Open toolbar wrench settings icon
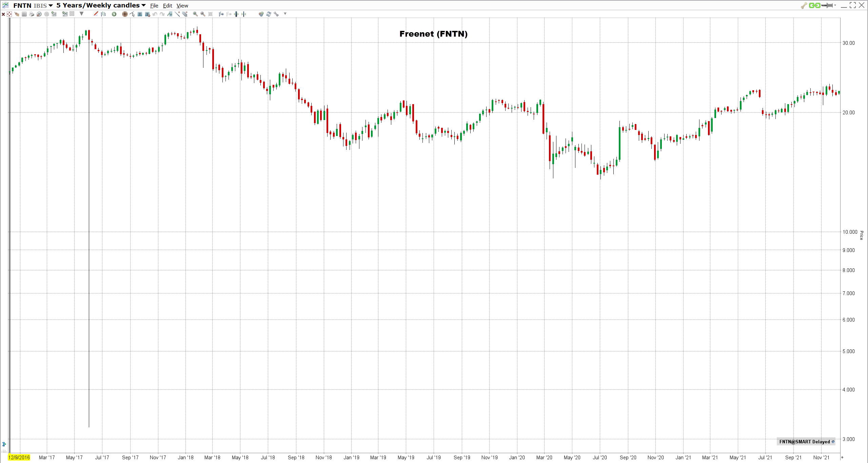868x463 pixels. [276, 14]
